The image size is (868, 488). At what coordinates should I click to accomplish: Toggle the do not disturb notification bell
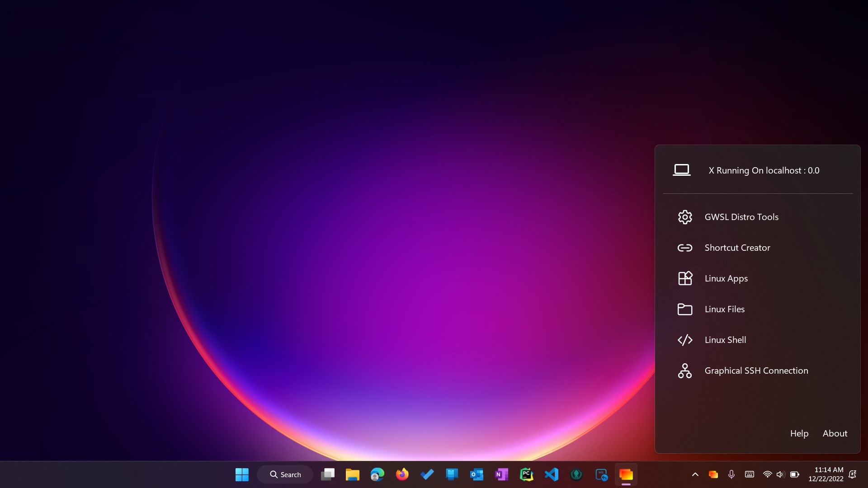point(852,474)
